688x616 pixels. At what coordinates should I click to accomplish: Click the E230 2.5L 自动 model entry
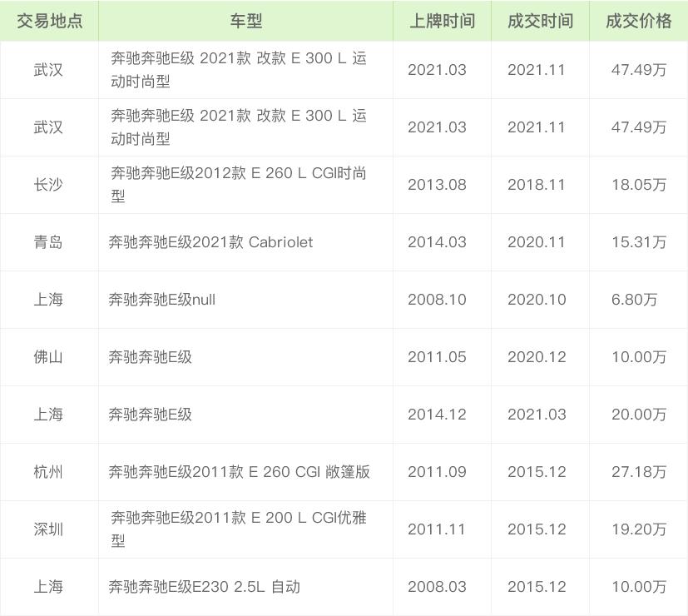coord(204,587)
